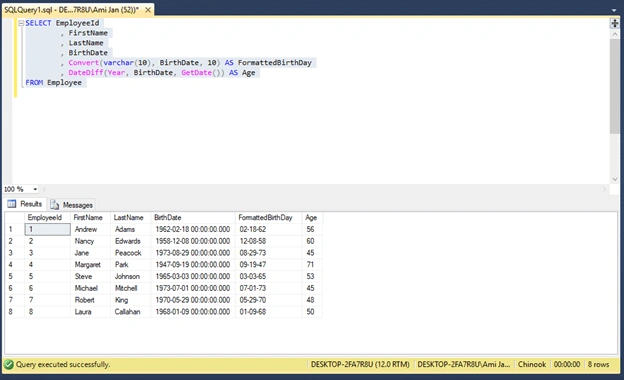Click the DESKTOP-2FA7R8U (12.0 RTM) server status
624x380 pixels.
tap(360, 364)
